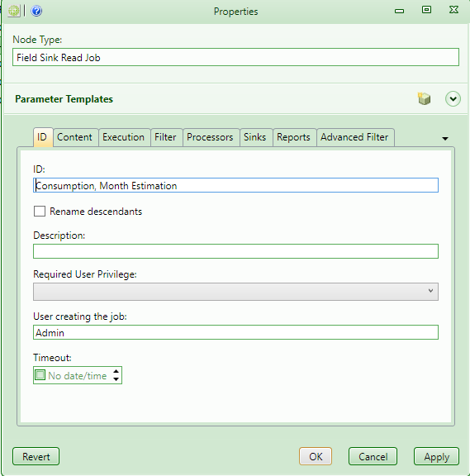Maximize the Properties window

426,10
